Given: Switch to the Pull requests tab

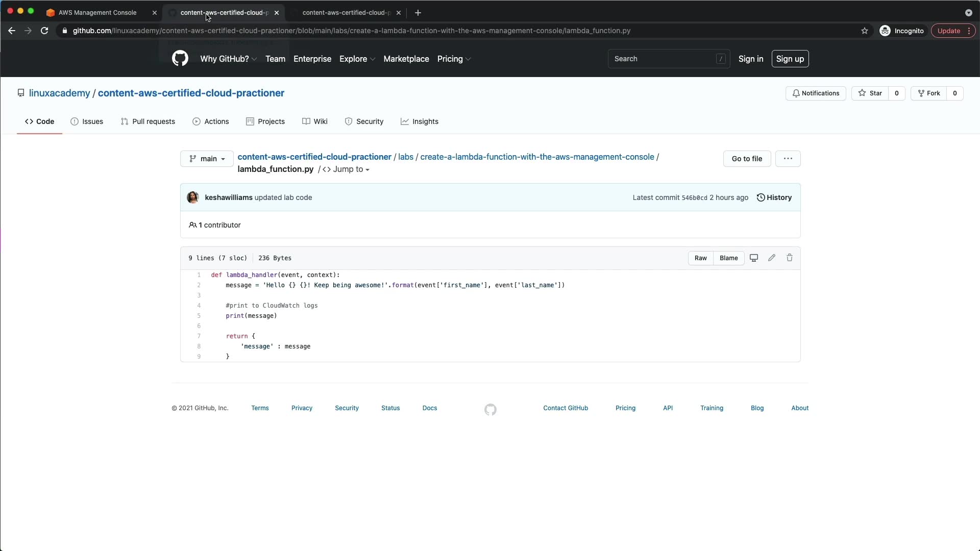Looking at the screenshot, I should click(x=148, y=122).
